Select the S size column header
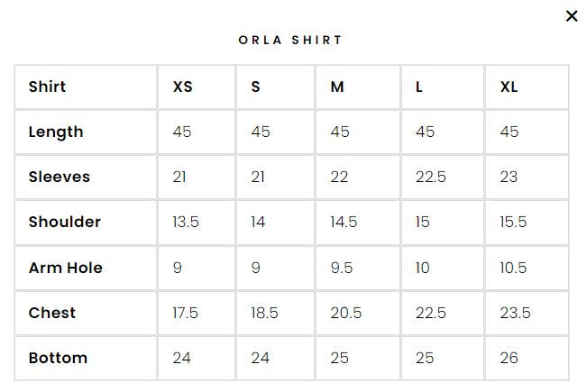Screen dimensions: 587x392 (x=256, y=87)
